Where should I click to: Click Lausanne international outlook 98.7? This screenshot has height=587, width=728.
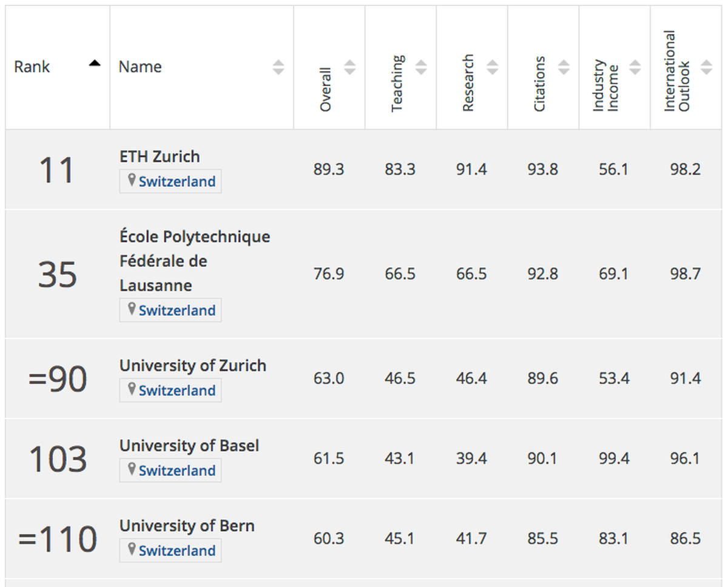click(686, 274)
